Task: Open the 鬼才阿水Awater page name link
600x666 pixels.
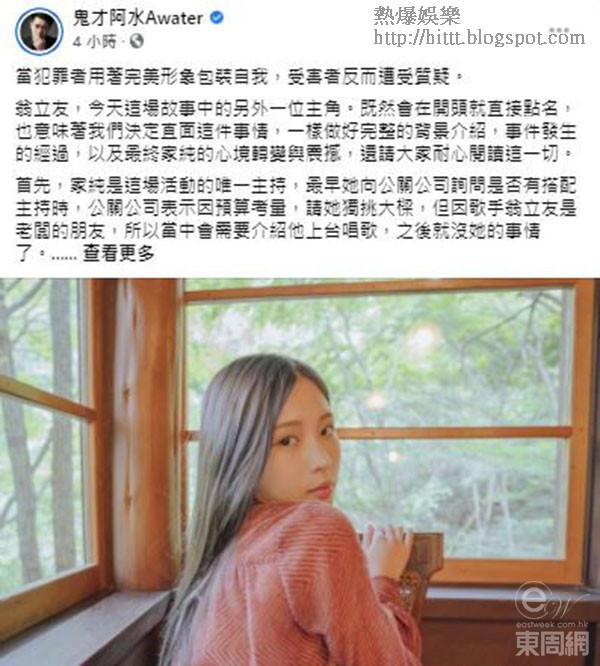Action: (138, 18)
